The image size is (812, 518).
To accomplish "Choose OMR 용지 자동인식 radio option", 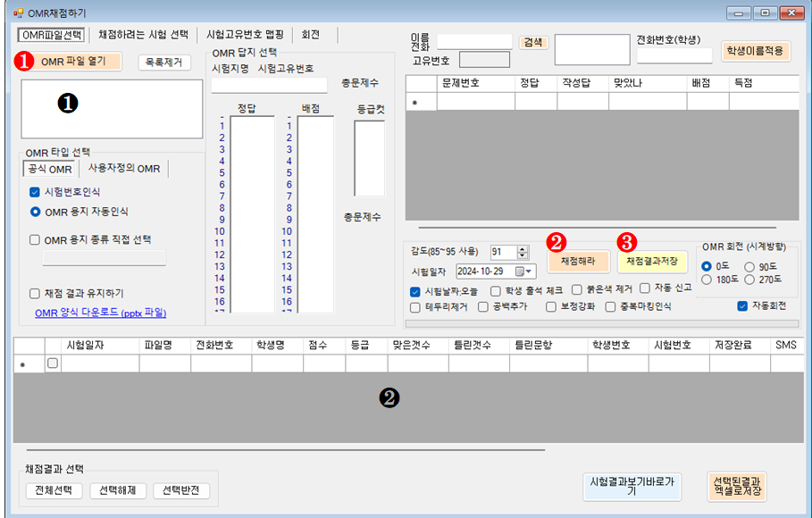I will [36, 212].
